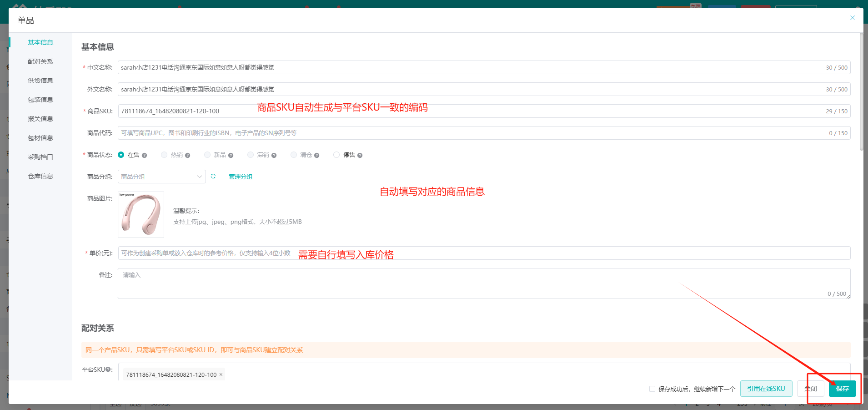Select the 在售 product status
This screenshot has height=410, width=868.
pos(121,155)
